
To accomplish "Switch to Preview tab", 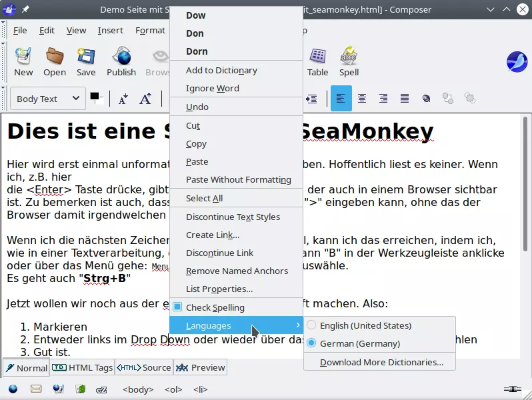I will point(200,367).
